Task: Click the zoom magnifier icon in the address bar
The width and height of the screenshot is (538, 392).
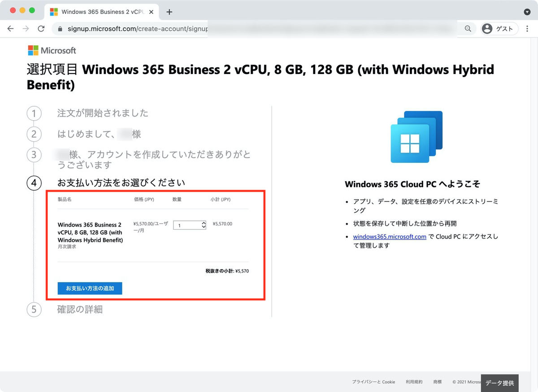Action: click(468, 29)
